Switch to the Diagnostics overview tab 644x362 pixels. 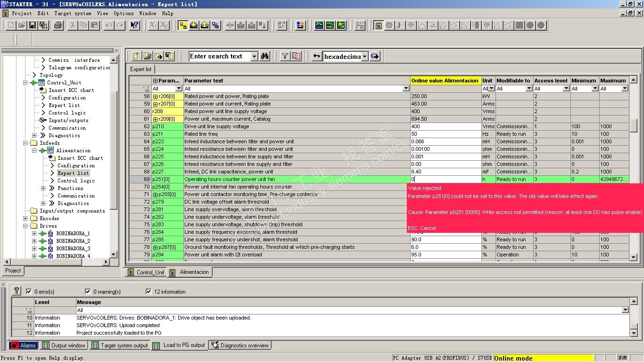pyautogui.click(x=240, y=346)
